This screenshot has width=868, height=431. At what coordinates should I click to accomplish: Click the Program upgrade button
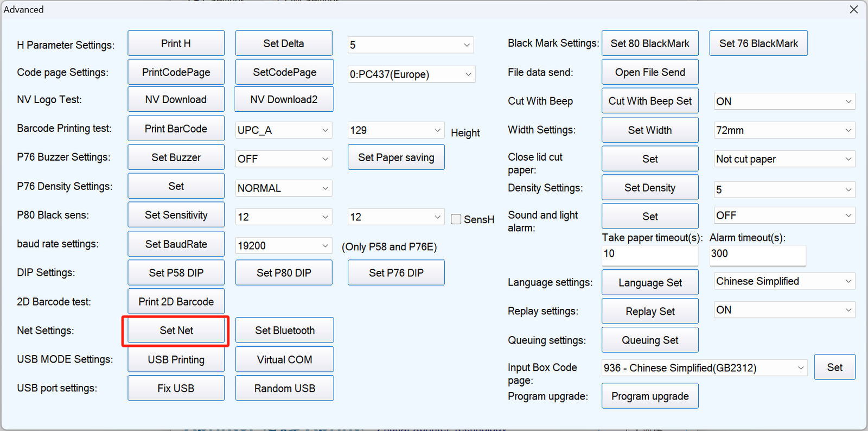(650, 396)
